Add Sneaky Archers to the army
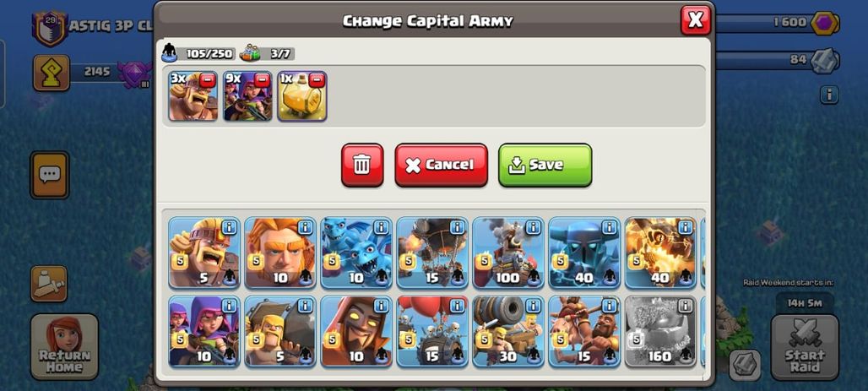The height and width of the screenshot is (391, 868). tap(204, 331)
